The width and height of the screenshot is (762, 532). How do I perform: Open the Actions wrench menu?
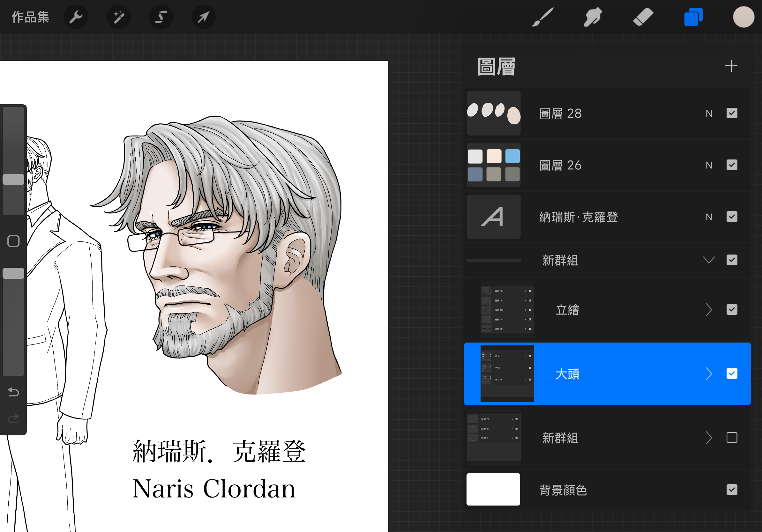coord(76,17)
